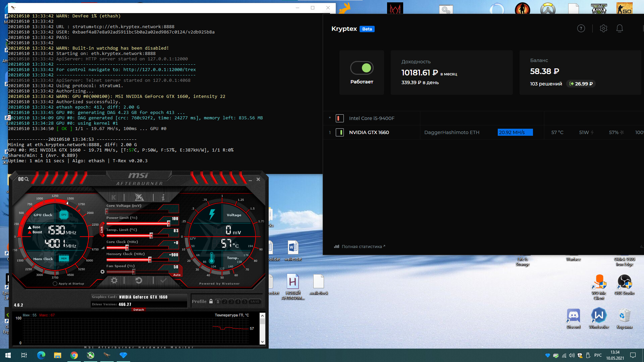The height and width of the screenshot is (362, 644).
Task: Click Memory Clock +900 value field
Action: coord(173,255)
